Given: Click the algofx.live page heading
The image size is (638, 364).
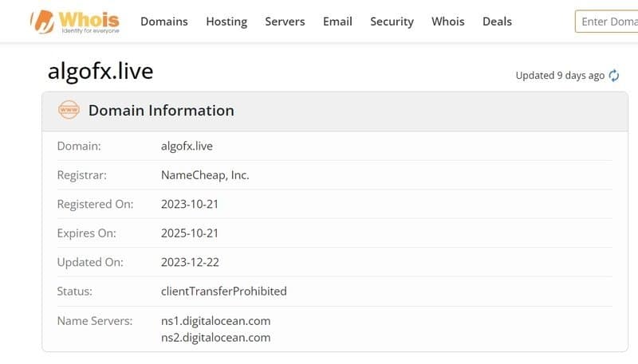Looking at the screenshot, I should 100,71.
